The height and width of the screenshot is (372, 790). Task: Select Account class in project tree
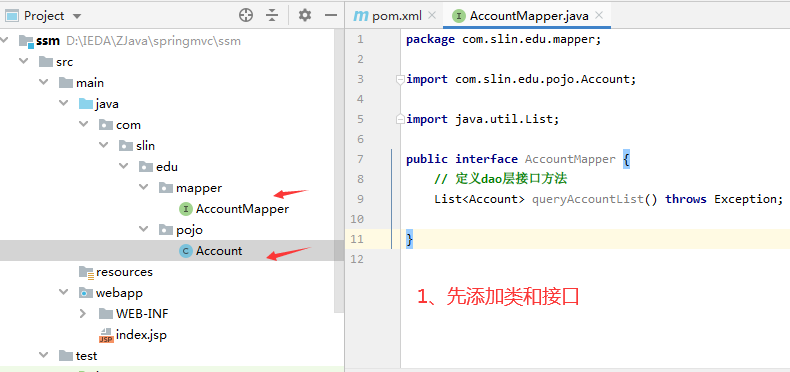(x=219, y=251)
